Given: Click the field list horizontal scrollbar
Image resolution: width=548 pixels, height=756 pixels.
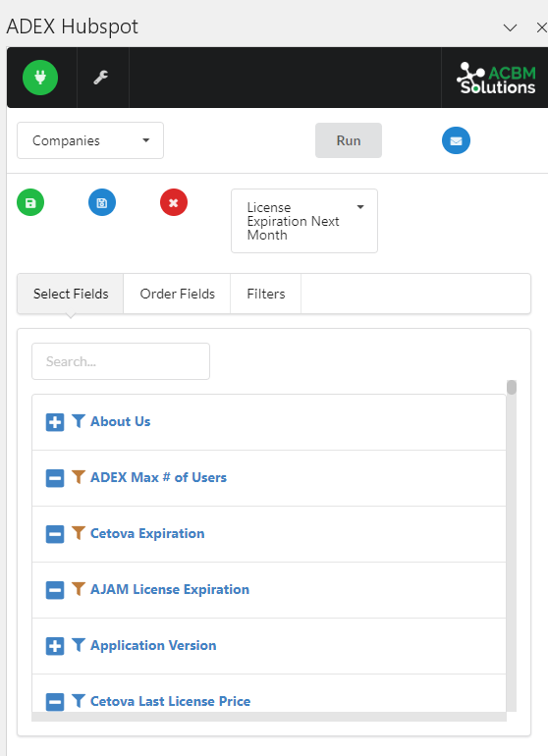Looking at the screenshot, I should click(x=269, y=717).
